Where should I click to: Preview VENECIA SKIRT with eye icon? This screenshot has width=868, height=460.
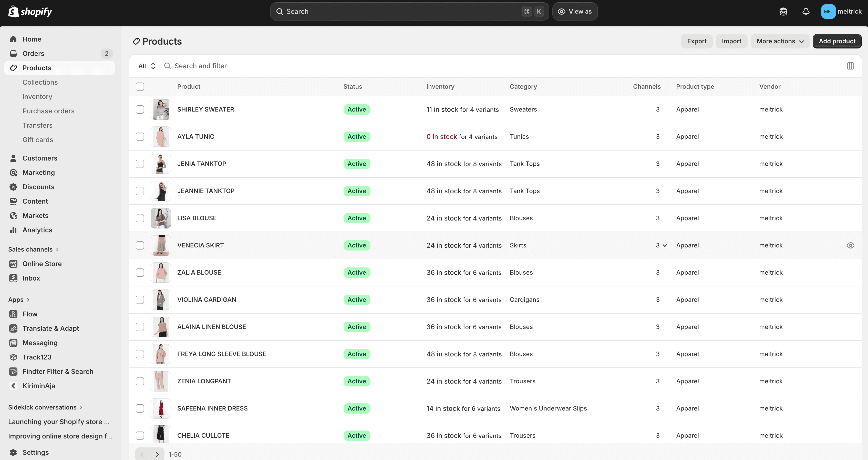850,246
